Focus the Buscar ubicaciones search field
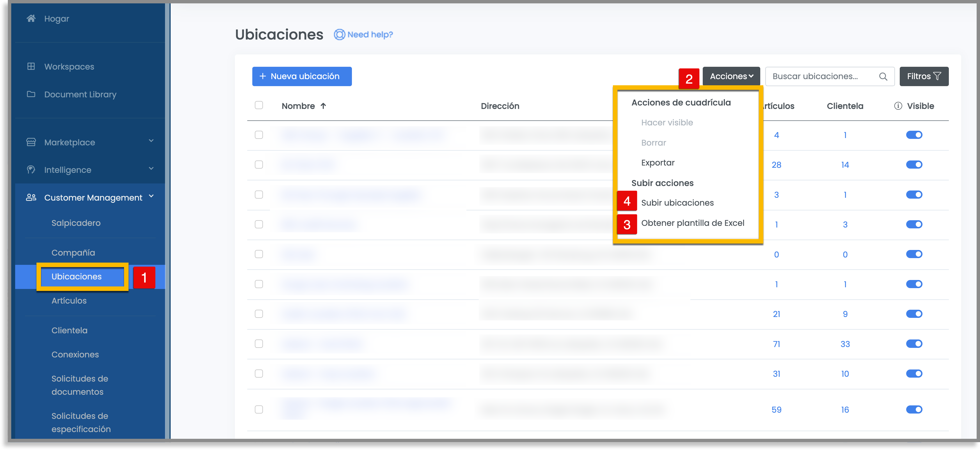 pyautogui.click(x=829, y=77)
